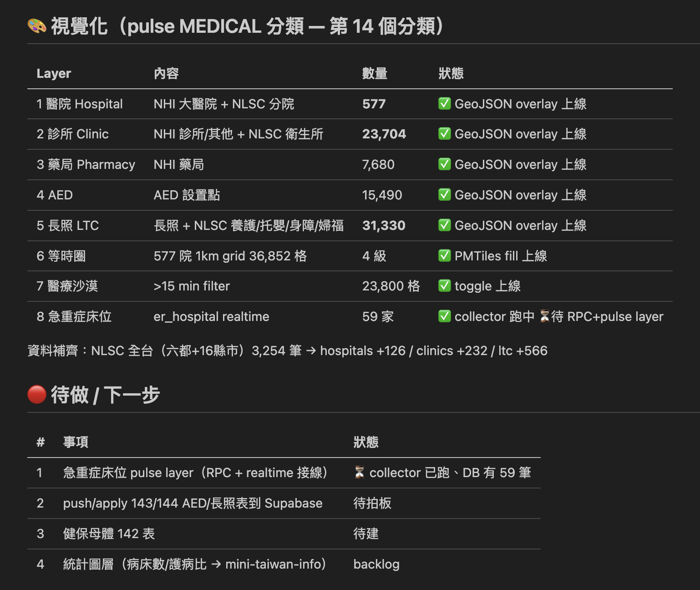Click the 資料補齊：NLSC 全台 summary line
The image size is (700, 590).
pos(287,351)
